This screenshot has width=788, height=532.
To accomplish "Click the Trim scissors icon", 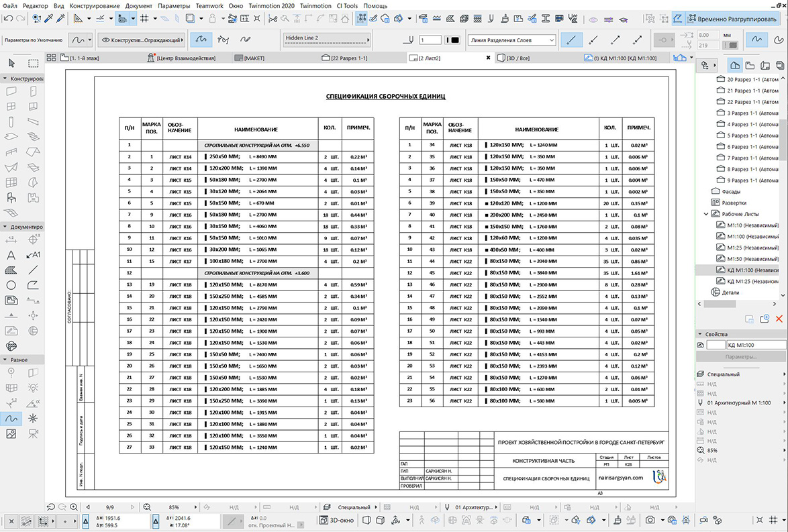I will (273, 19).
